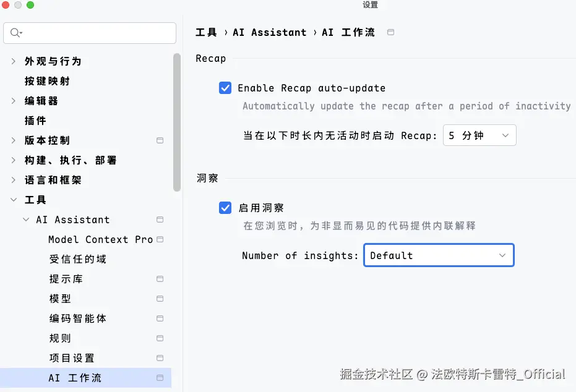The image size is (576, 392).
Task: Expand the 外观与行为 tree node
Action: pos(14,61)
